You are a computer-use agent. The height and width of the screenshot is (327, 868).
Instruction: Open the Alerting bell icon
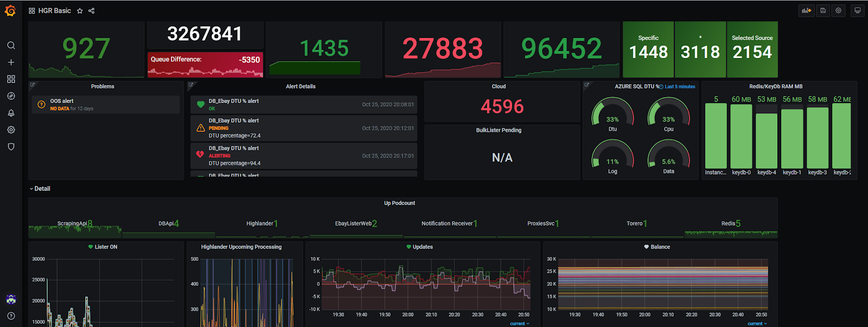click(x=11, y=113)
